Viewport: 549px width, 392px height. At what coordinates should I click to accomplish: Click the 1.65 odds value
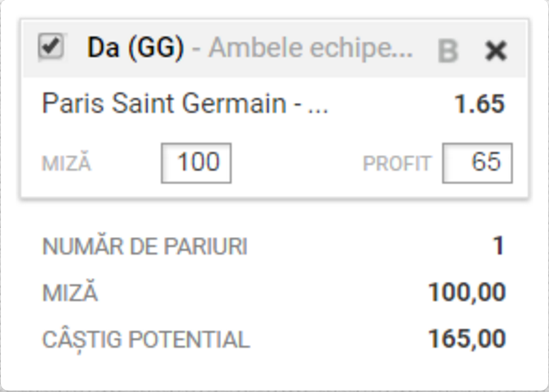coord(479,104)
